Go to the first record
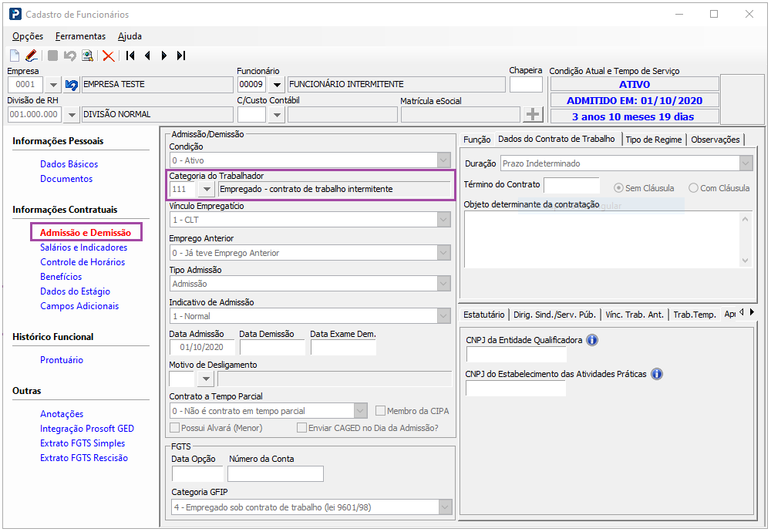Image resolution: width=771 pixels, height=532 pixels. tap(130, 56)
